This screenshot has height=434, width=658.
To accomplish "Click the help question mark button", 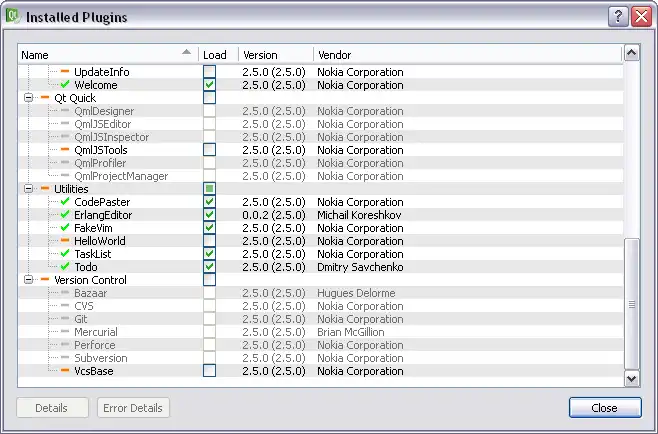I will pyautogui.click(x=618, y=17).
